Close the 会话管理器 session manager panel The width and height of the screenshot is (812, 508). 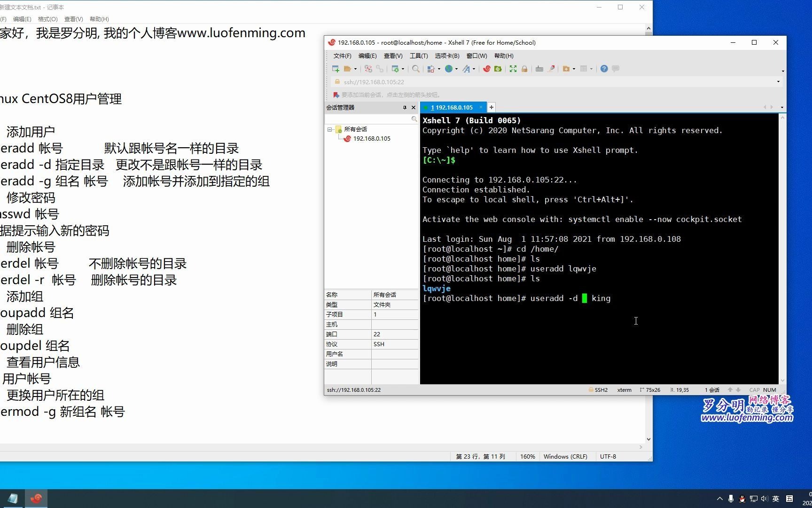(x=414, y=108)
